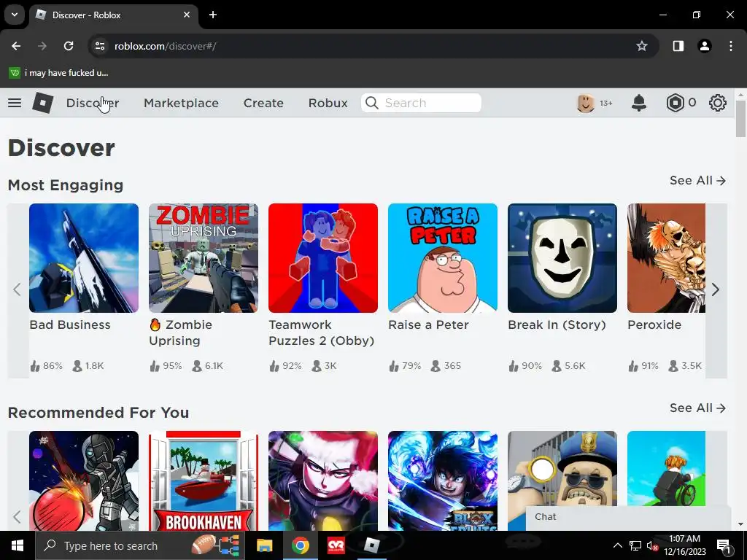This screenshot has height=560, width=747.
Task: Open Chrome three-dot menu
Action: [x=731, y=46]
